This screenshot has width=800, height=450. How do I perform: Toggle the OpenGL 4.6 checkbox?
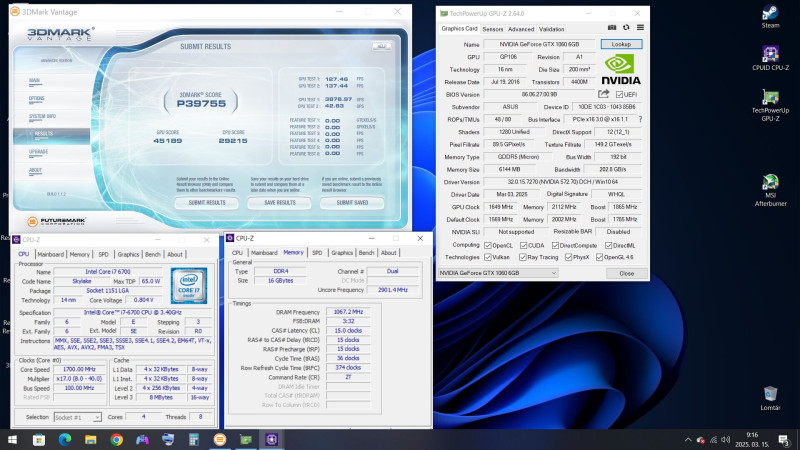599,257
